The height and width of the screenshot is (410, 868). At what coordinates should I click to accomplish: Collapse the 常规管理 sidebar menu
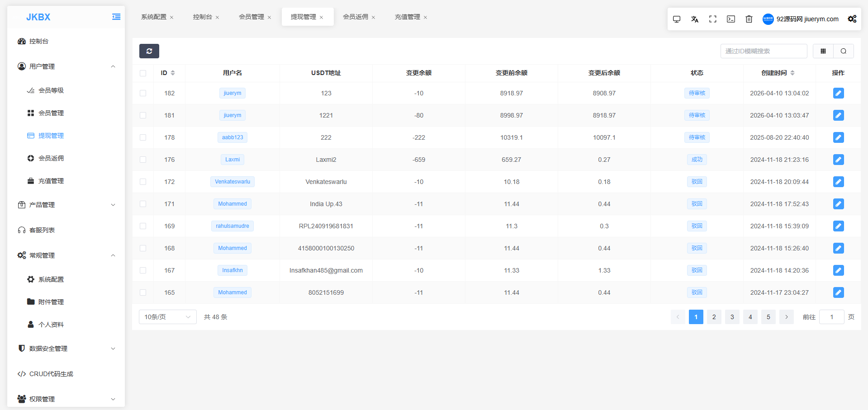pos(66,255)
